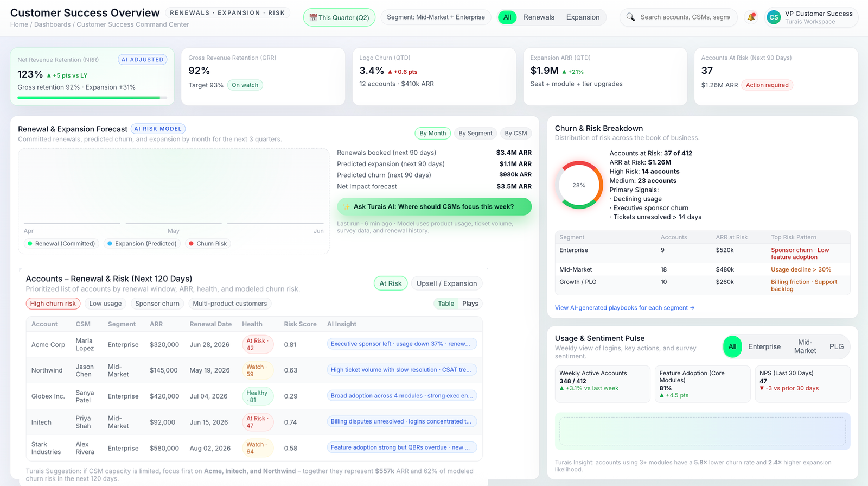Select Enterprise in Usage & Sentiment Pulse
This screenshot has width=868, height=486.
coord(764,346)
